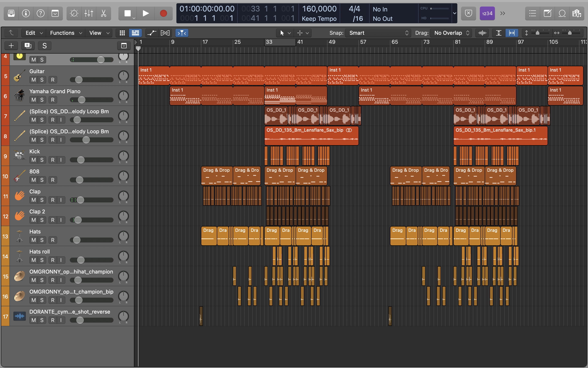Toggle the Show Automation icon
The width and height of the screenshot is (588, 368).
tap(152, 33)
